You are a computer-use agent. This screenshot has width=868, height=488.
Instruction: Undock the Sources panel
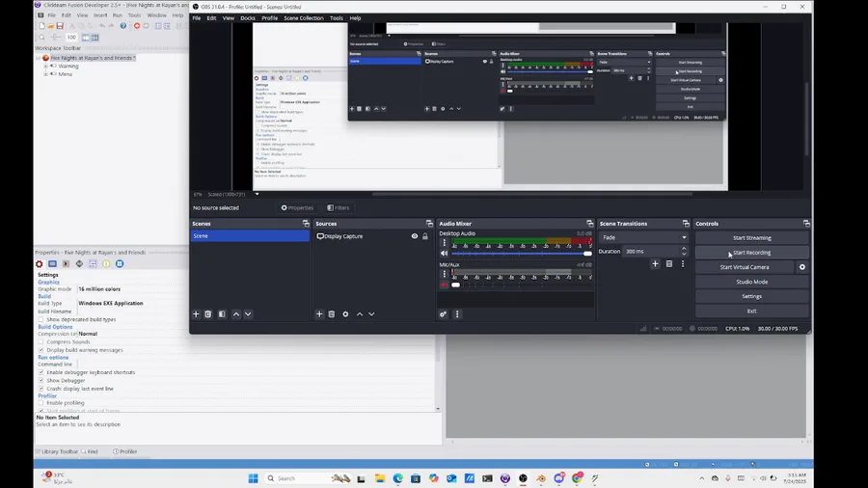pos(429,224)
